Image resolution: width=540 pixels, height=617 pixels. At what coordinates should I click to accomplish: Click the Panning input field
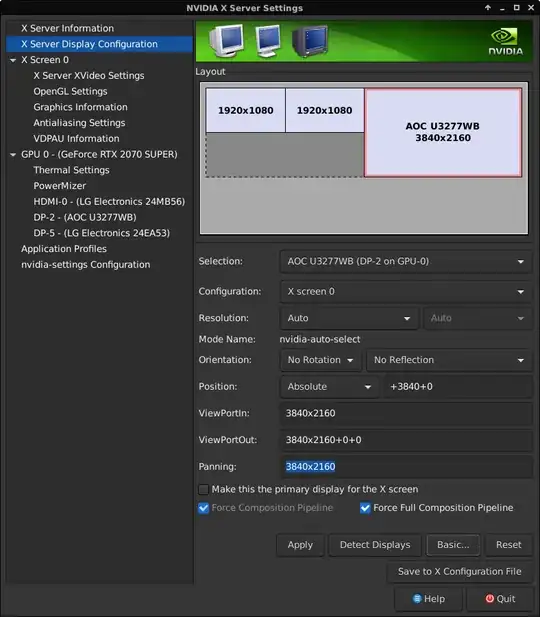click(x=406, y=467)
